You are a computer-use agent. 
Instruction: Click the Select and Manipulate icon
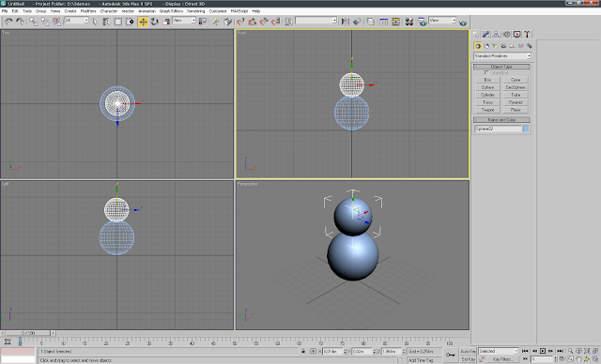tap(216, 22)
